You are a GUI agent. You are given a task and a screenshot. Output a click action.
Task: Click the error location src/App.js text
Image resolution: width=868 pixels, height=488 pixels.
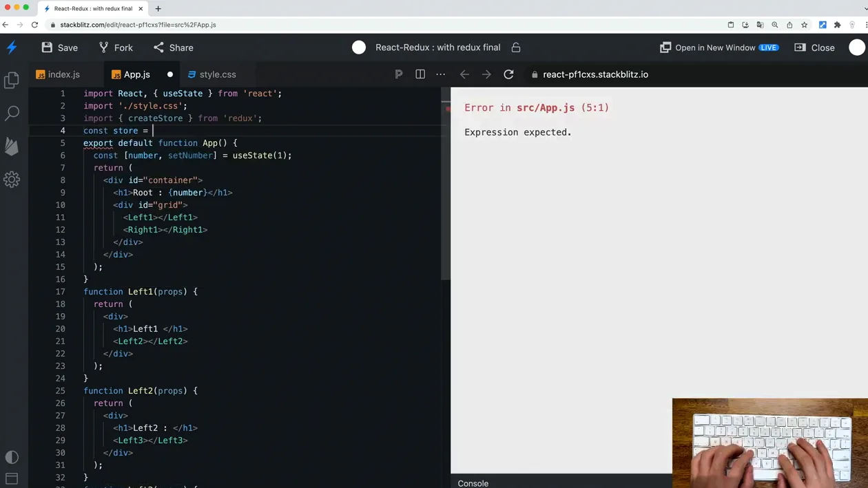546,107
